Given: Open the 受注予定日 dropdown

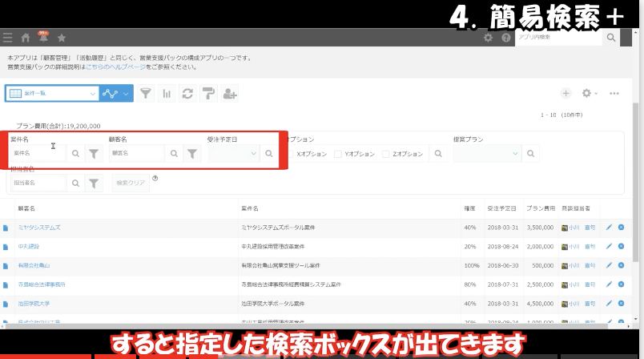Looking at the screenshot, I should point(233,153).
